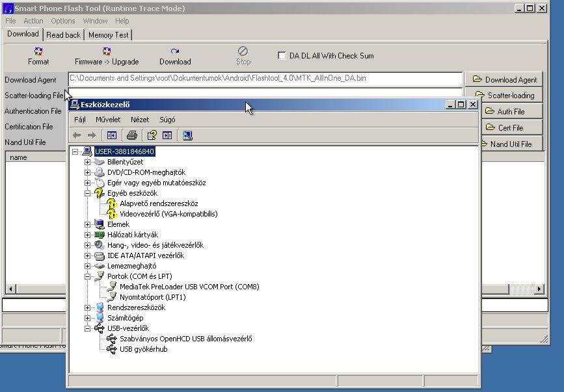This screenshot has height=392, width=564.
Task: Open properties icon with question mark
Action: point(152,135)
